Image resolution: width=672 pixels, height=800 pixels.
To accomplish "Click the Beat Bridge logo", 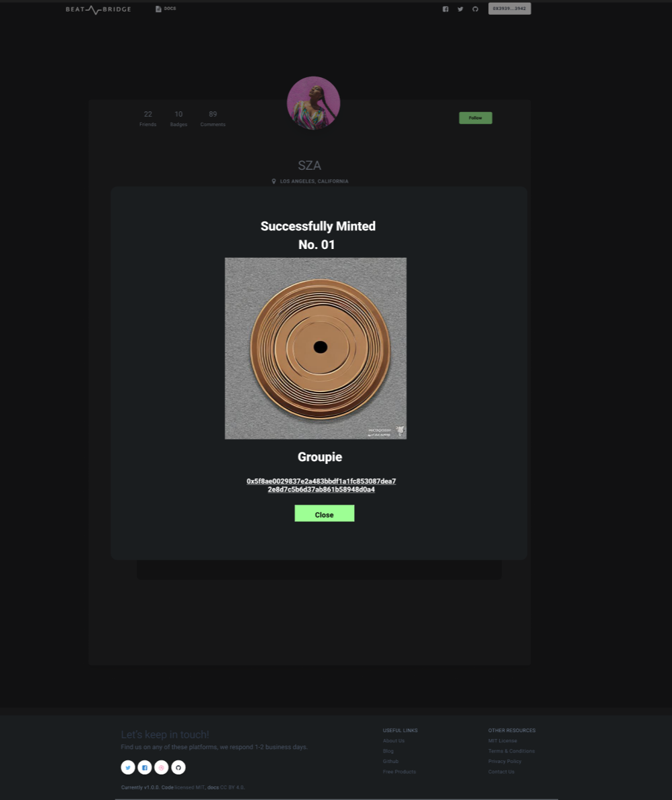I will pyautogui.click(x=99, y=9).
